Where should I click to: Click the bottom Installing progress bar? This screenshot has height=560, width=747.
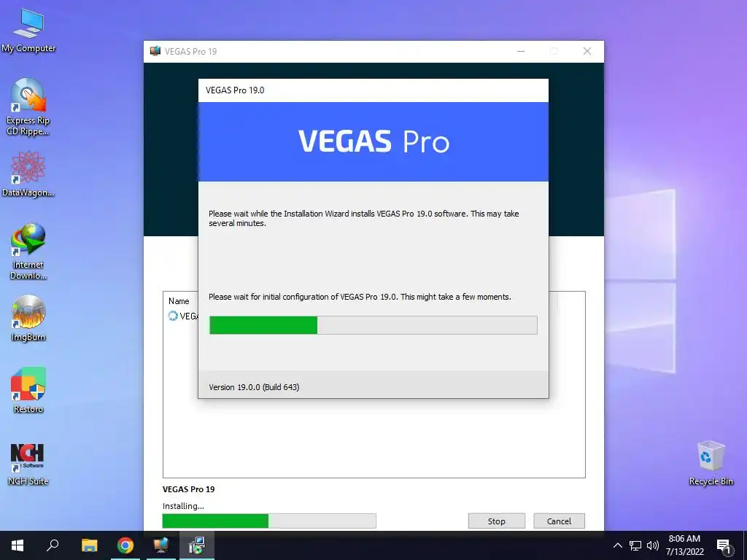[x=269, y=521]
